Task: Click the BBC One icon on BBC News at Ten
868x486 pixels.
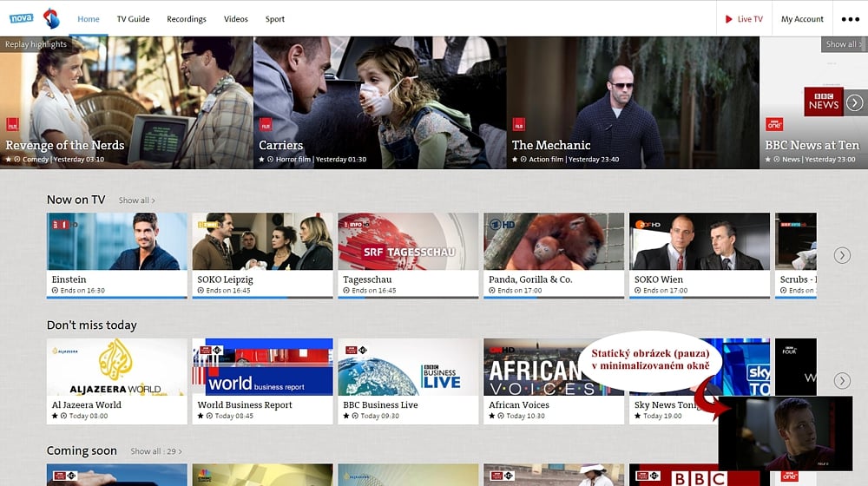Action: coord(774,125)
